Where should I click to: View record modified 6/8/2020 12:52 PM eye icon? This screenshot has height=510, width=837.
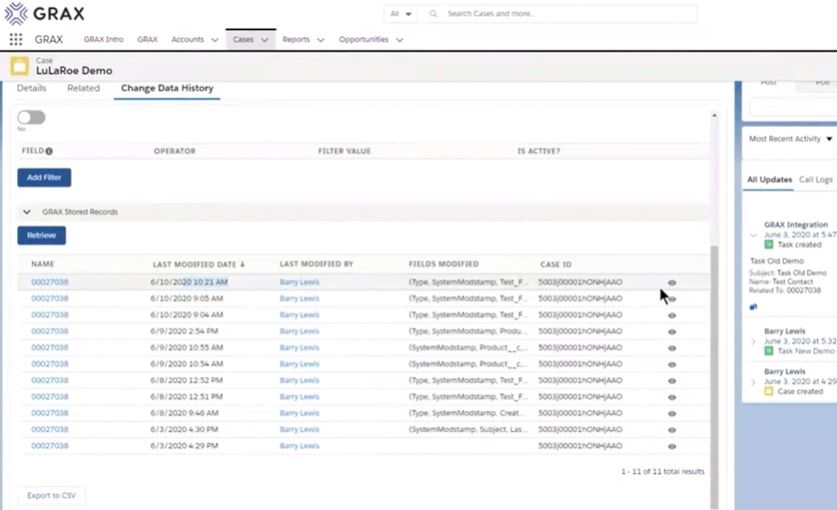click(672, 381)
